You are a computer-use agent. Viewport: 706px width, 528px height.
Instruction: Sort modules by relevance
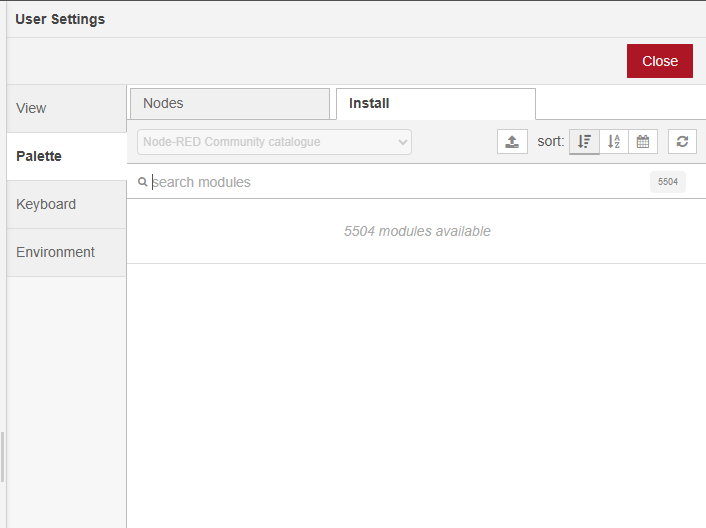coord(585,142)
